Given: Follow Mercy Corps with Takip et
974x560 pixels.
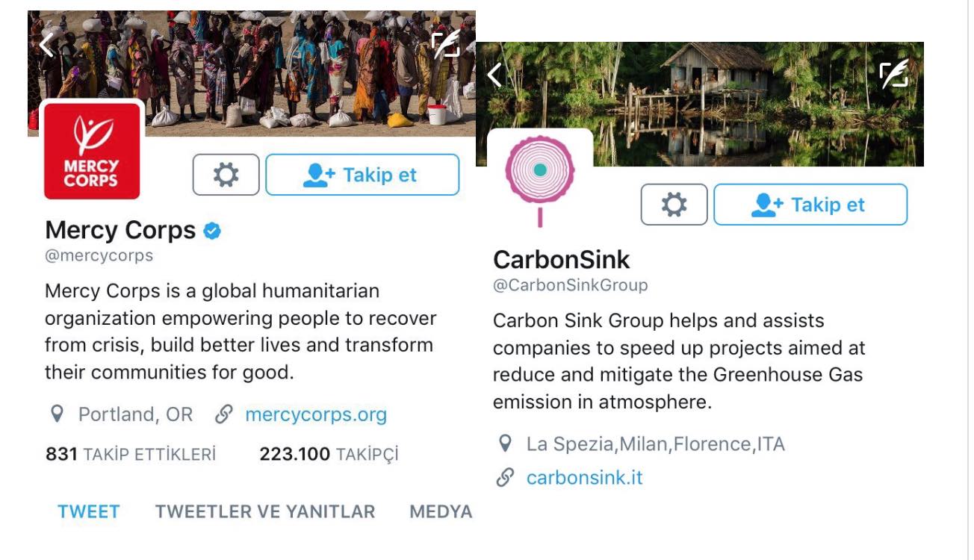Looking at the screenshot, I should click(362, 175).
